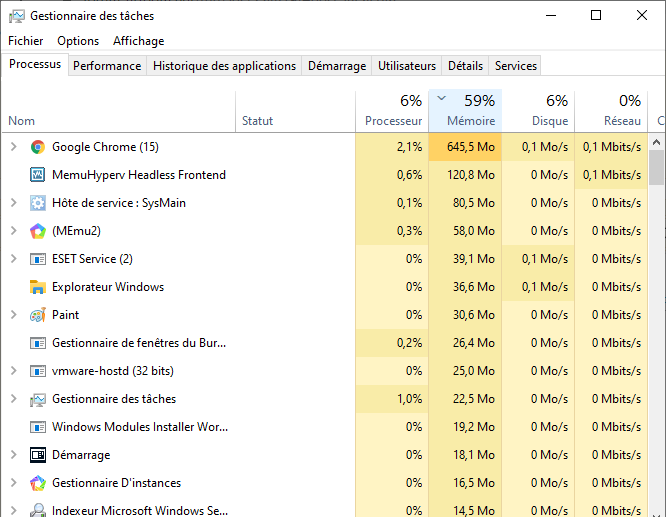Expand the Hôte de service : SysMain group

[14, 203]
